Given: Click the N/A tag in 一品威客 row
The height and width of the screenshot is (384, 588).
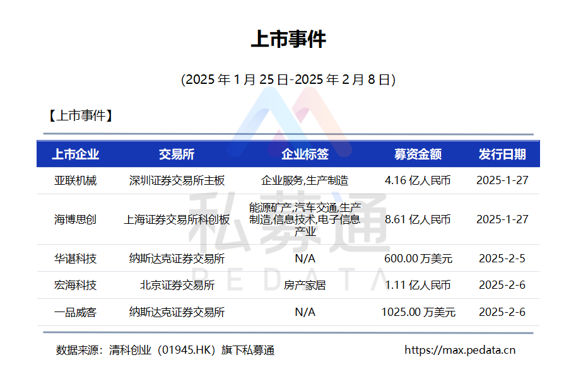Looking at the screenshot, I should tap(305, 312).
